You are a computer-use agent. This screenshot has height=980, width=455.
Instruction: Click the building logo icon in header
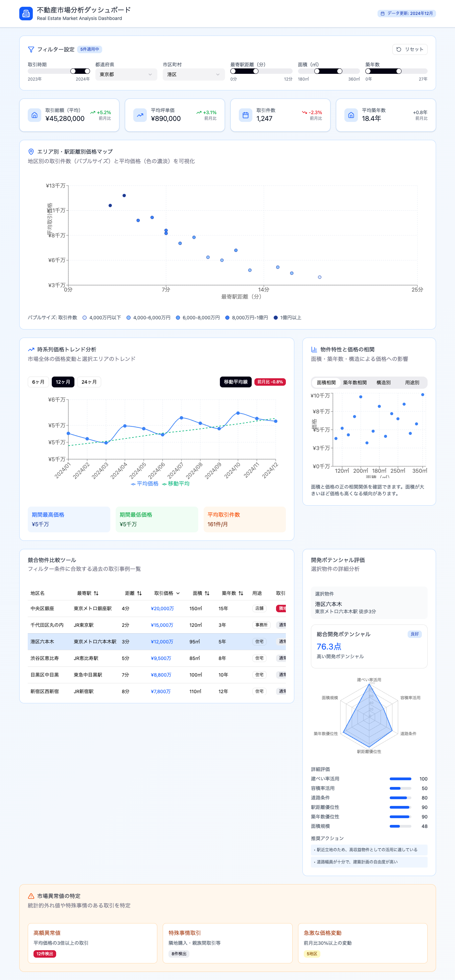(26, 14)
